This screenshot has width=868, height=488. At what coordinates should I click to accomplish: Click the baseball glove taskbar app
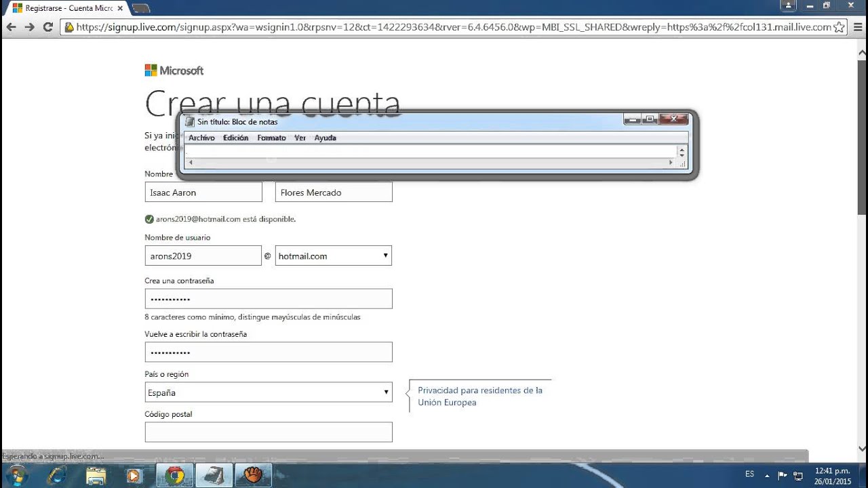pos(253,474)
